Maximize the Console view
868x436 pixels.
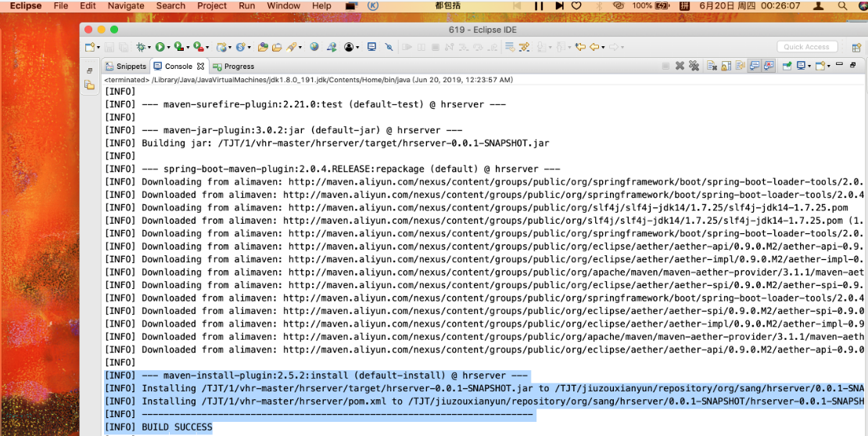[x=853, y=64]
